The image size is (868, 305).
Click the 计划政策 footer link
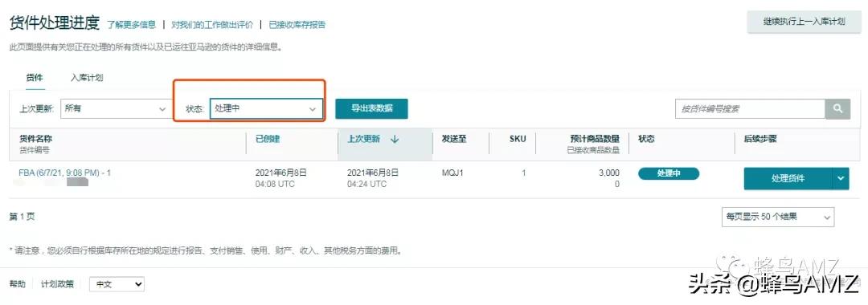(x=57, y=284)
